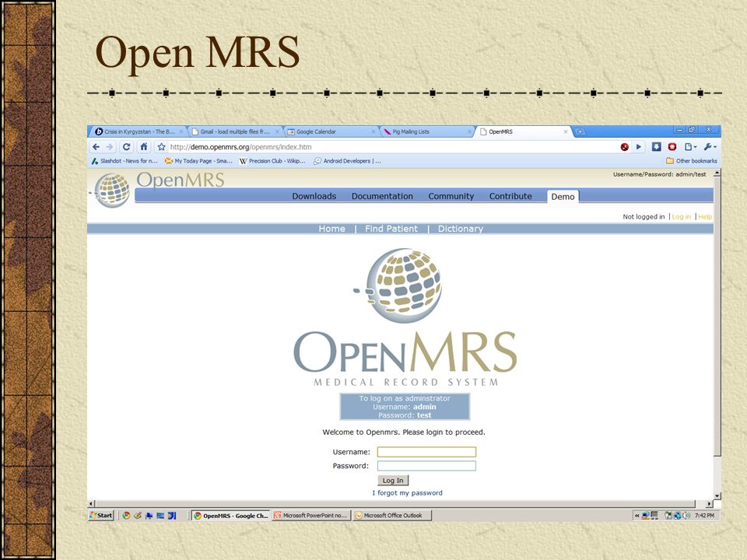Viewport: 747px width, 560px height.
Task: Click the Help link at top right
Action: click(705, 217)
